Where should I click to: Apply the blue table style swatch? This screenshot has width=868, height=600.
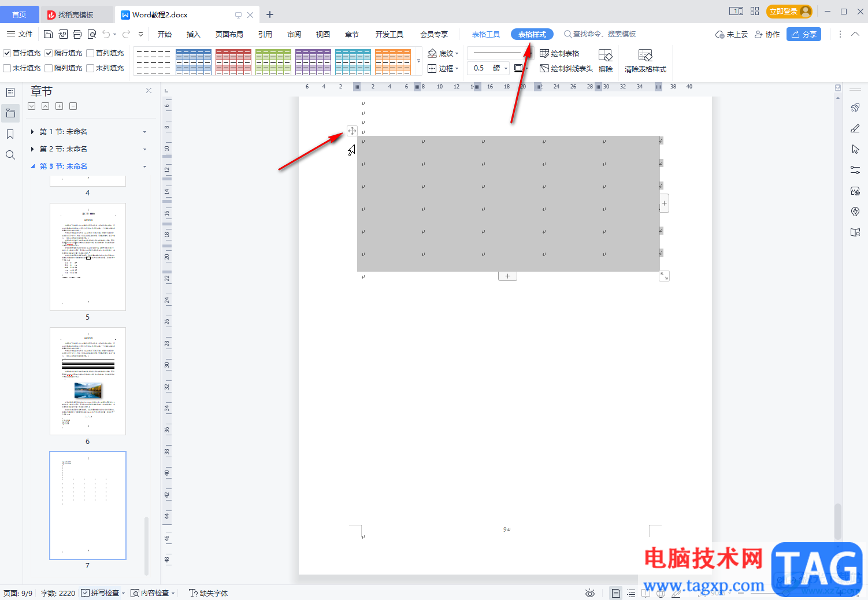point(193,61)
